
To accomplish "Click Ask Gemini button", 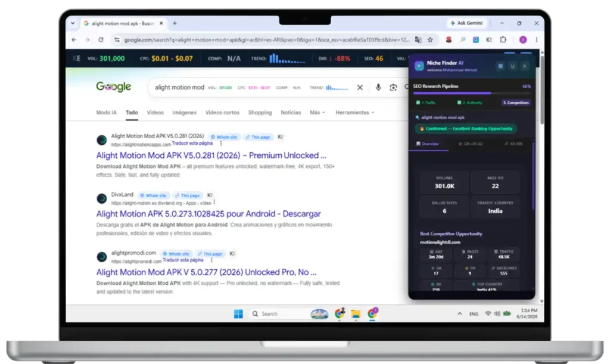I will 466,23.
